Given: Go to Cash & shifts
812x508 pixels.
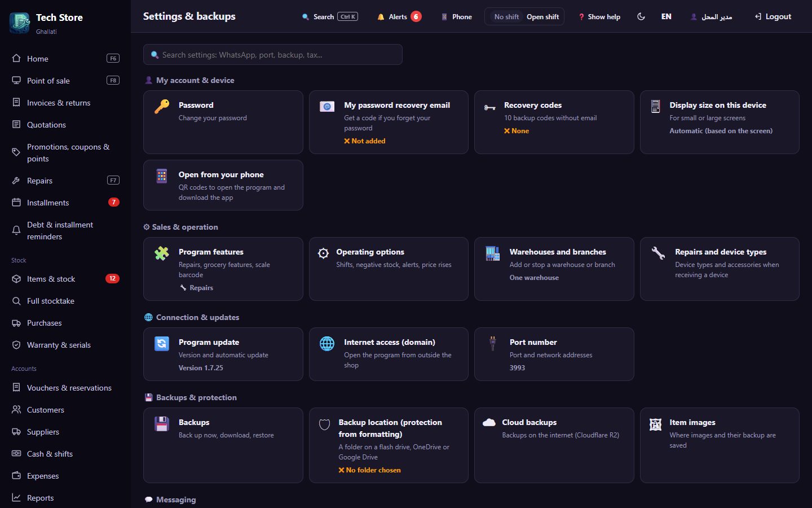Looking at the screenshot, I should coord(65,454).
